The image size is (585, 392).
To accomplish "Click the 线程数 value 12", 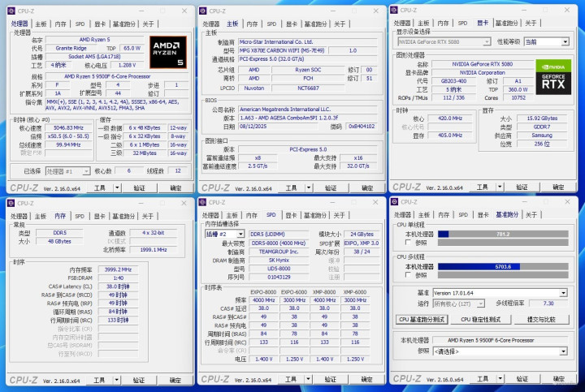I will click(178, 170).
